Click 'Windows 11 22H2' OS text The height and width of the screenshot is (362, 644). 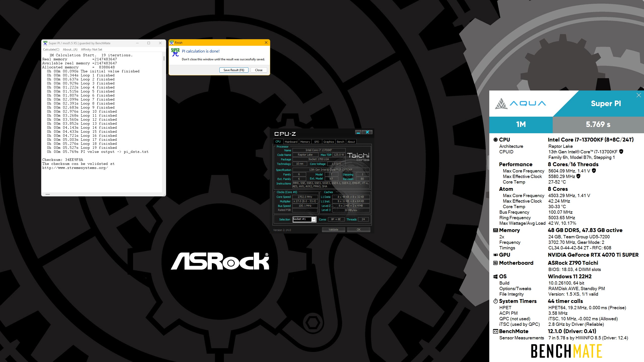[570, 277]
